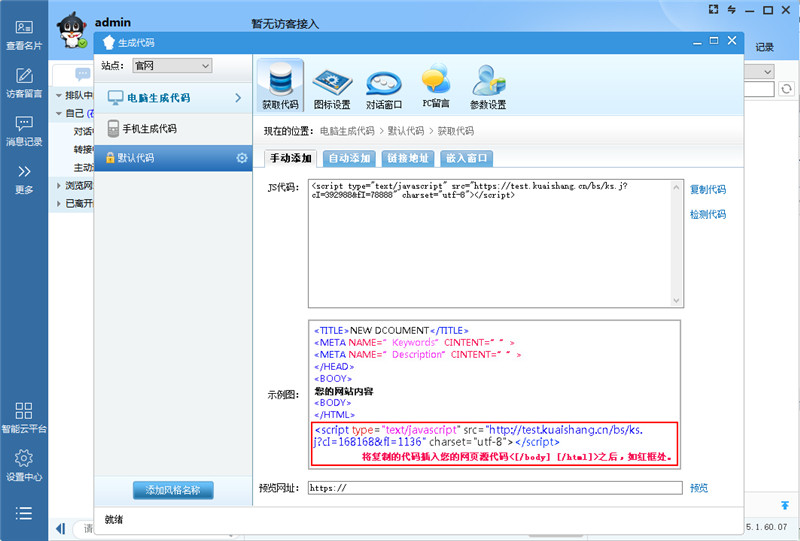Open the 对话窗口 chat window settings

point(384,84)
